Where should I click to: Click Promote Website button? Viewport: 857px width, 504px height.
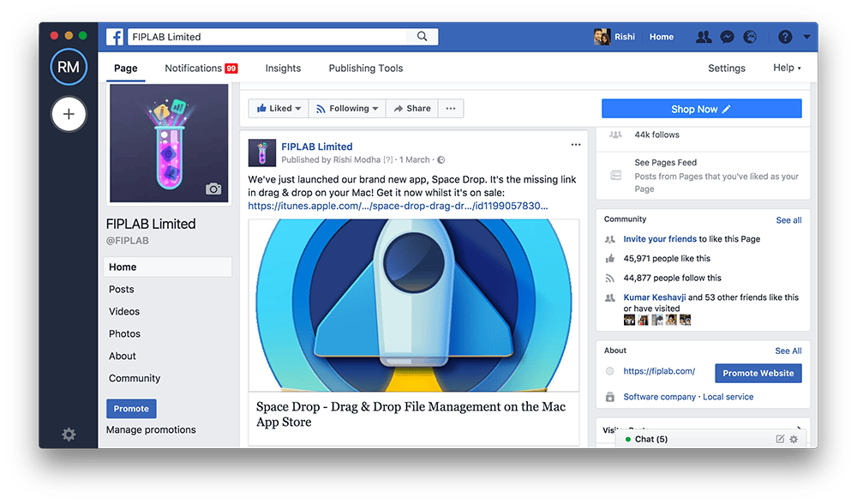(758, 374)
